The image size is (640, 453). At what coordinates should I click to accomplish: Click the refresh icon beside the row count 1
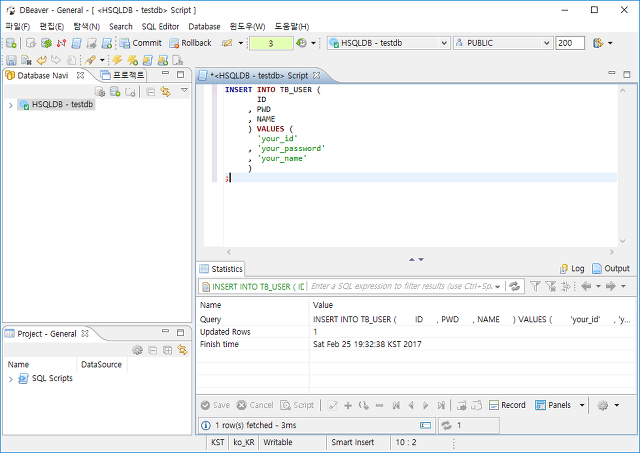pyautogui.click(x=447, y=425)
